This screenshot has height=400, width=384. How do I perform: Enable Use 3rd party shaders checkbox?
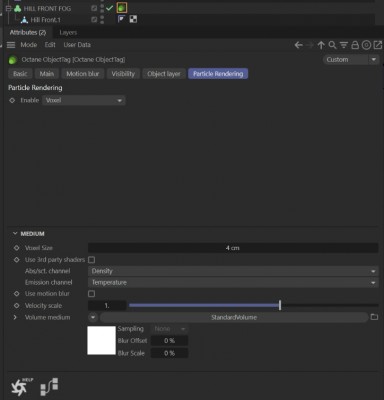pyautogui.click(x=91, y=260)
